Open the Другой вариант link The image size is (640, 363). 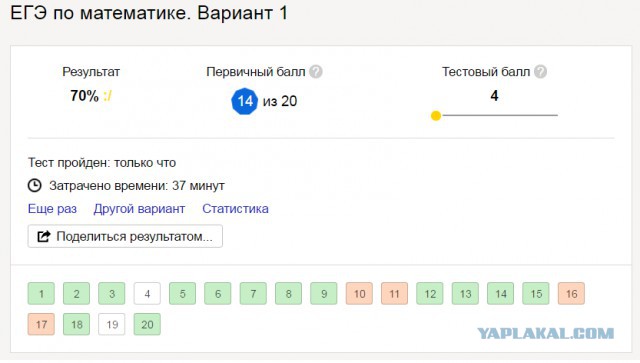coord(139,209)
